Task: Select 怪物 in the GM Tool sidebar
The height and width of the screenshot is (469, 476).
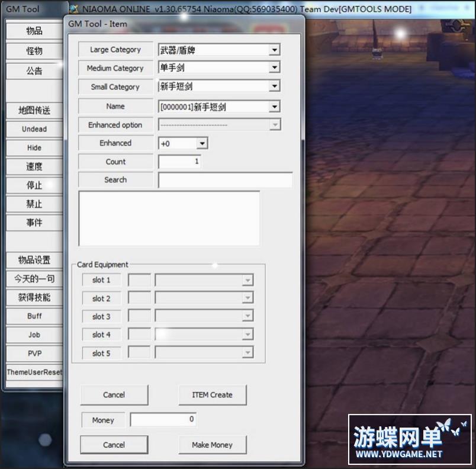Action: (34, 51)
